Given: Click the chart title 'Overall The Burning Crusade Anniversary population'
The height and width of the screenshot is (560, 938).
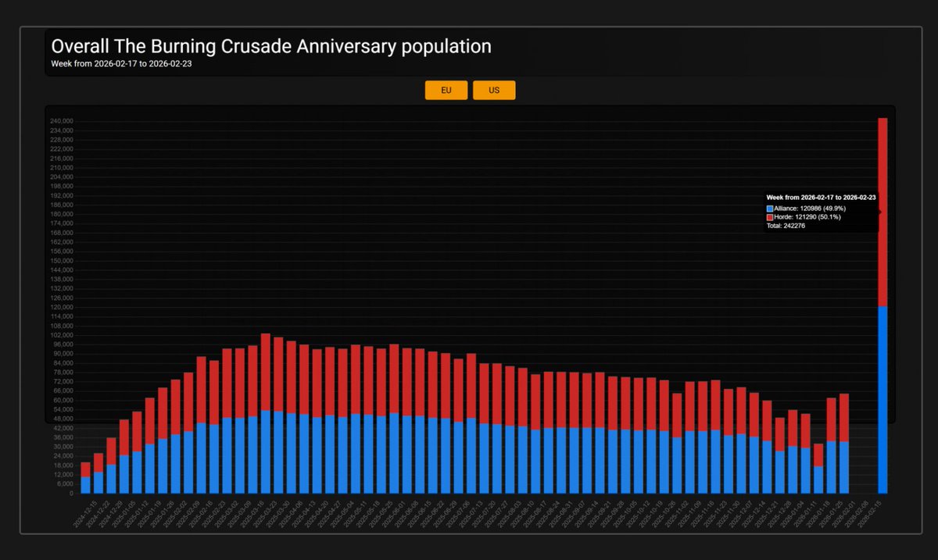Looking at the screenshot, I should coord(271,46).
